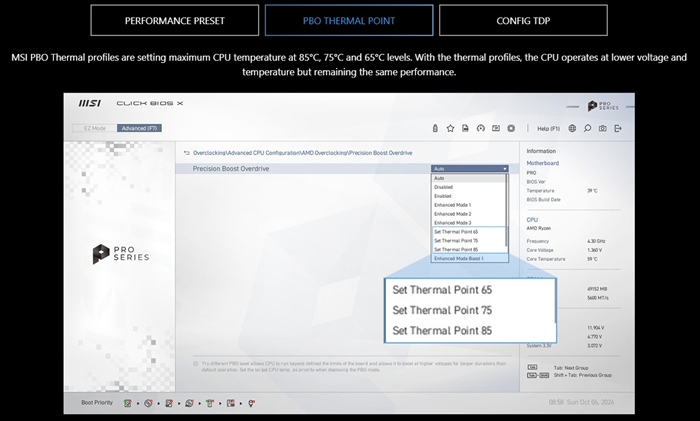700x421 pixels.
Task: Click the info icon beside the help description
Action: coord(196,364)
